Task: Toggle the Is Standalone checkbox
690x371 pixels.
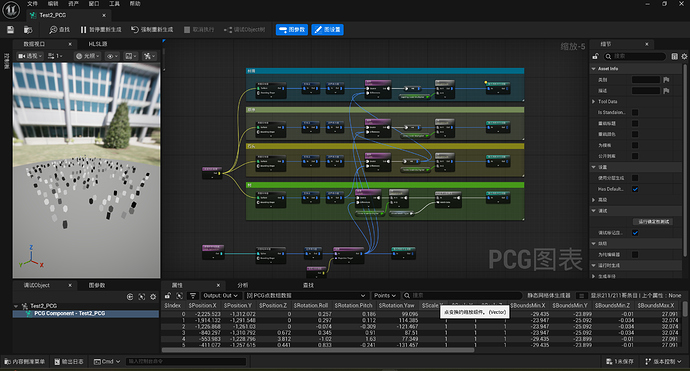Action: 635,112
